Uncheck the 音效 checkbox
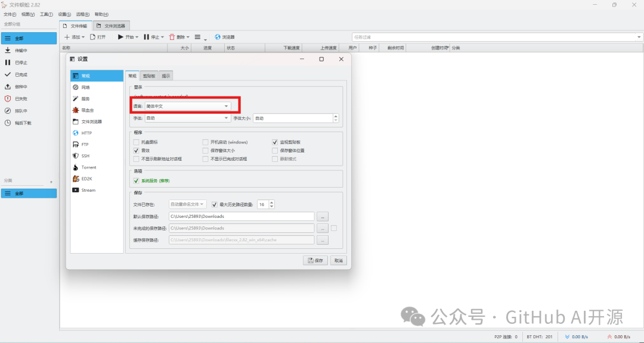This screenshot has height=343, width=644. (137, 151)
